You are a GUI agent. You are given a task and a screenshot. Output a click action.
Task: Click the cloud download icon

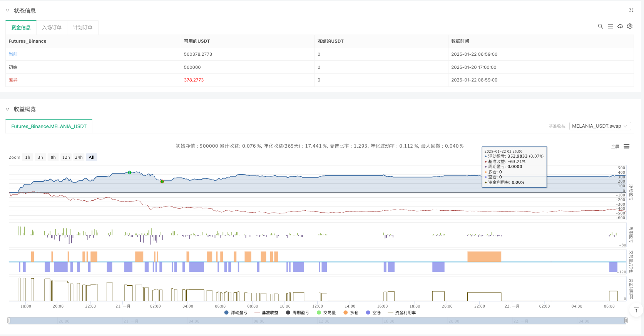(620, 26)
